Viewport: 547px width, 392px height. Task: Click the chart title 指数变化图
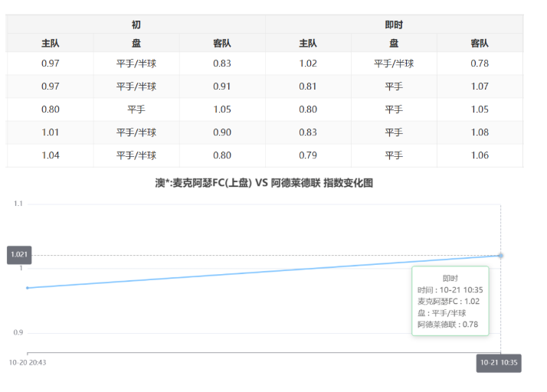tap(264, 184)
